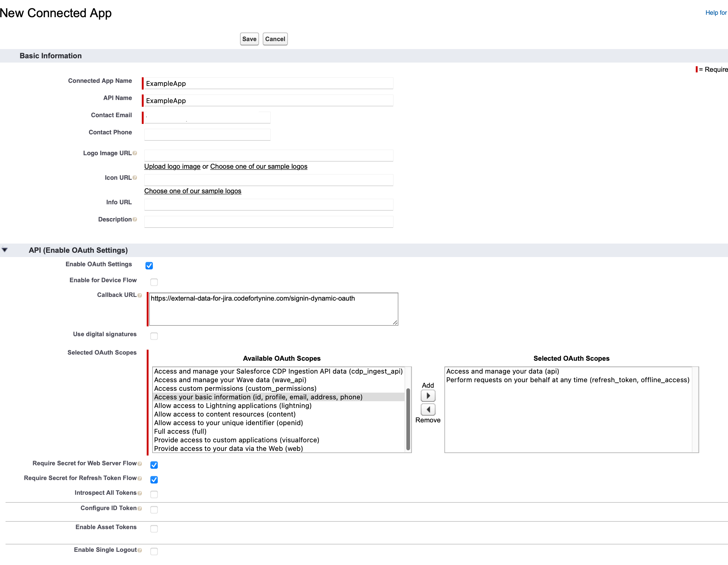Click help icon beside Icon URL label
The width and height of the screenshot is (728, 565).
click(135, 178)
